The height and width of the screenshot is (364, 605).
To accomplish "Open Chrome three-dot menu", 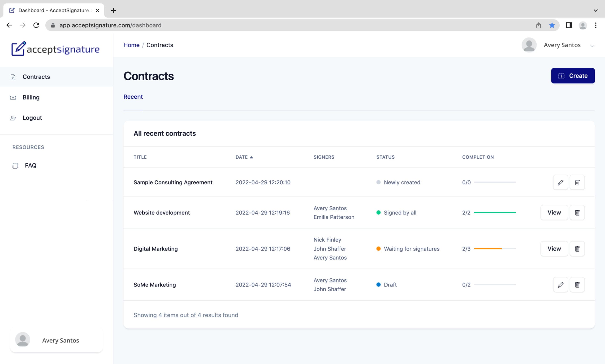I will [596, 25].
